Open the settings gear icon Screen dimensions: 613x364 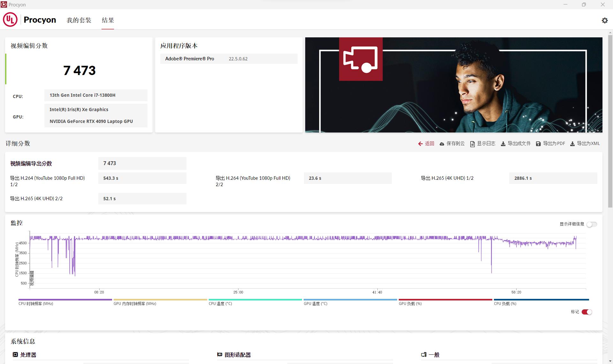pos(604,20)
